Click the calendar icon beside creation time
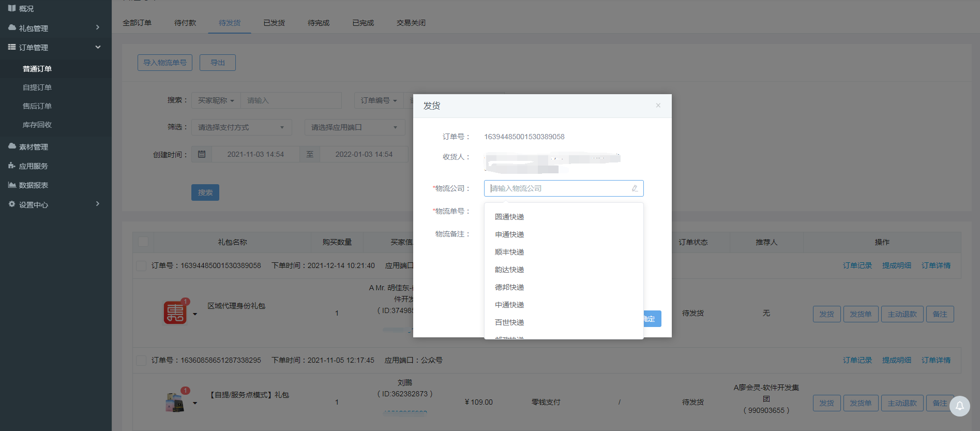 [202, 154]
